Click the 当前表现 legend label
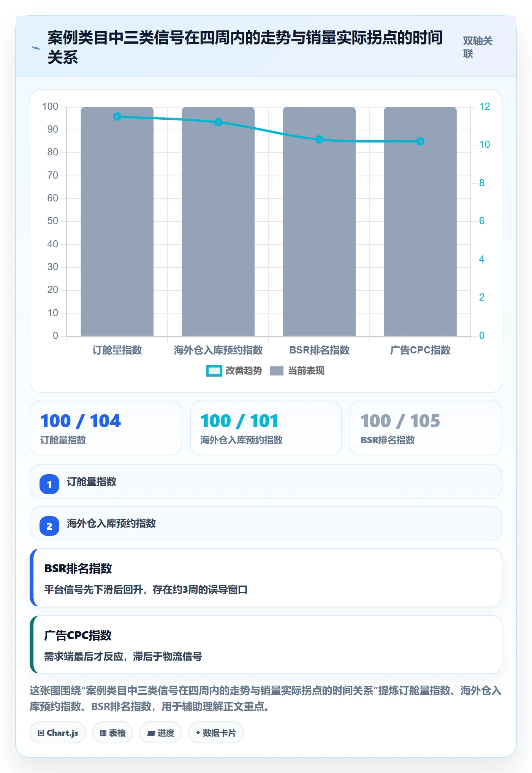 pyautogui.click(x=306, y=371)
